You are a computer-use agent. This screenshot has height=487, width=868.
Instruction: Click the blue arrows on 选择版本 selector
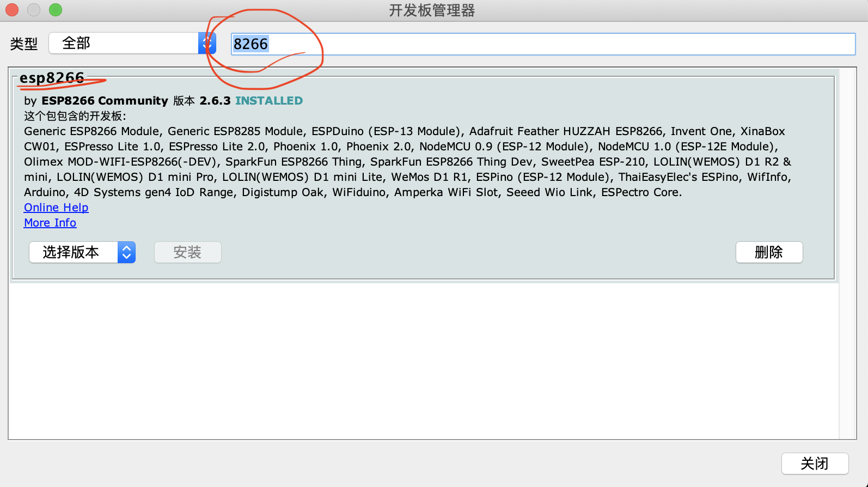126,252
